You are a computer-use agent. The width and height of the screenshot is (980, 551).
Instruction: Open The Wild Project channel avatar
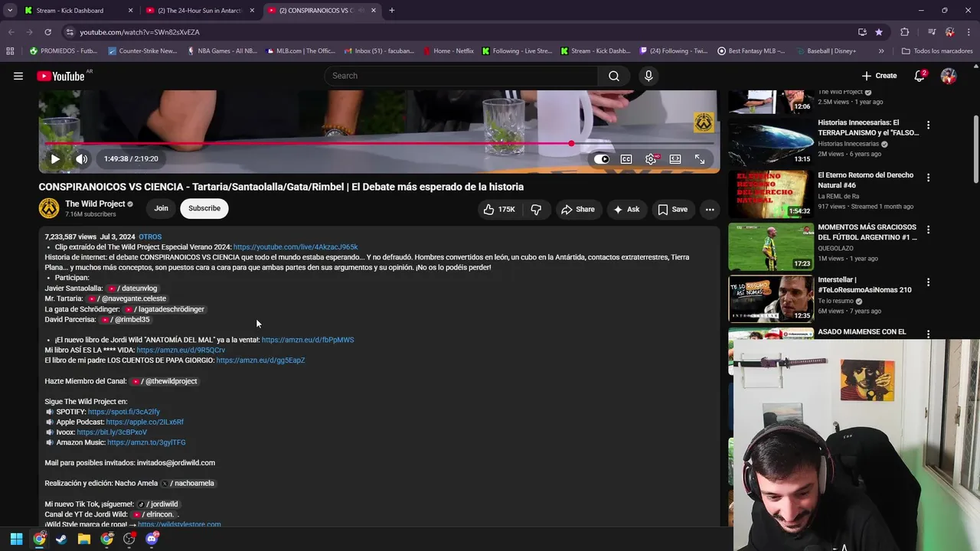click(x=49, y=208)
